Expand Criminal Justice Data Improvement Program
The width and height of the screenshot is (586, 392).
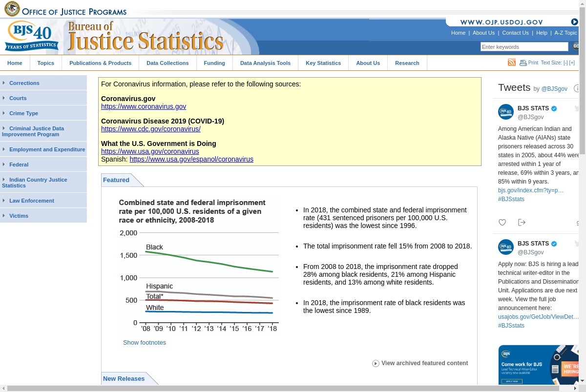click(x=43, y=131)
